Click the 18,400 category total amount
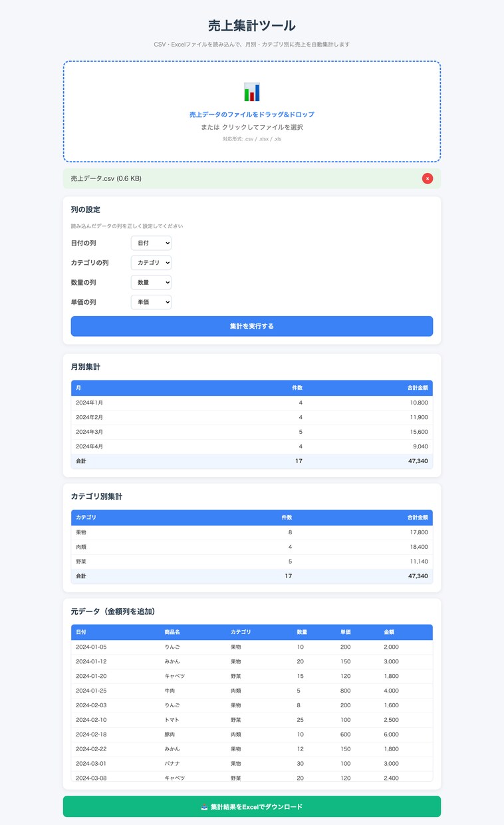This screenshot has height=825, width=504. point(419,547)
